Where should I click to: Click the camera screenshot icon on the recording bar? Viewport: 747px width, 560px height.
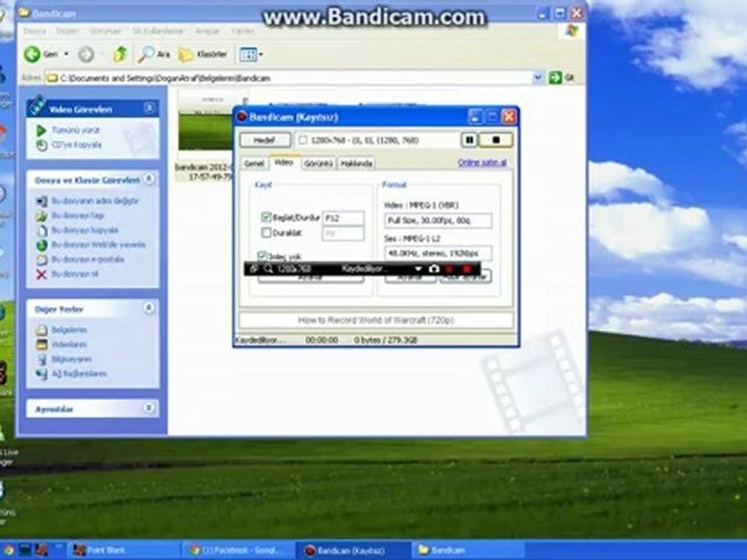433,269
